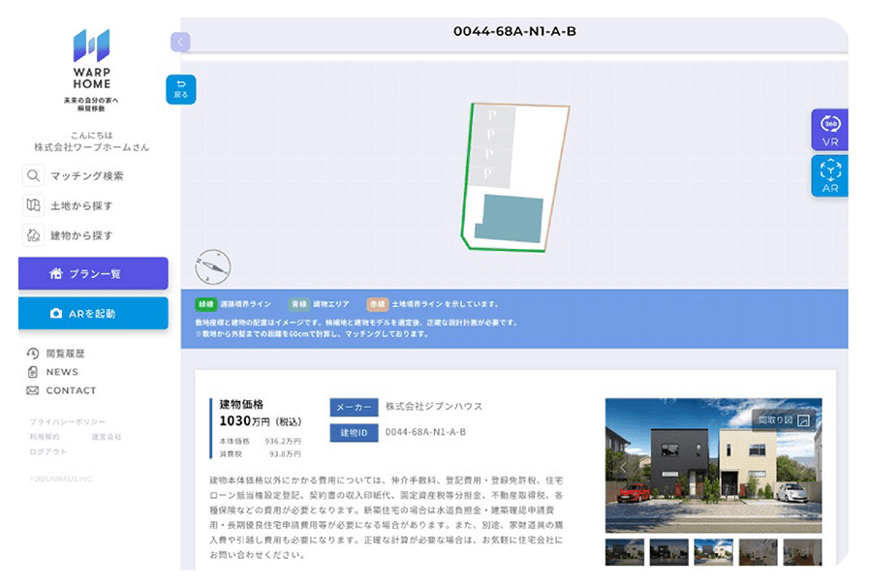Open the CONTACT page
The height and width of the screenshot is (588, 869).
click(71, 390)
